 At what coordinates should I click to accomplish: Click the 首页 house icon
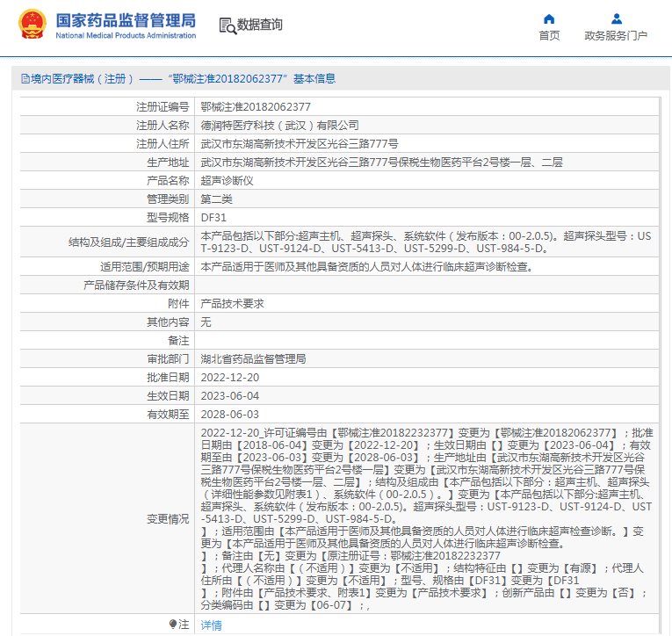click(x=549, y=18)
